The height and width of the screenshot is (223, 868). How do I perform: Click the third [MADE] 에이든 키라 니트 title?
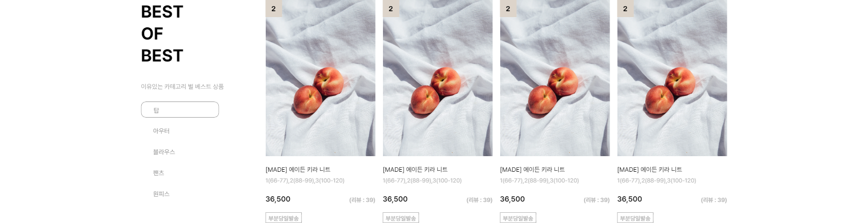pyautogui.click(x=532, y=169)
